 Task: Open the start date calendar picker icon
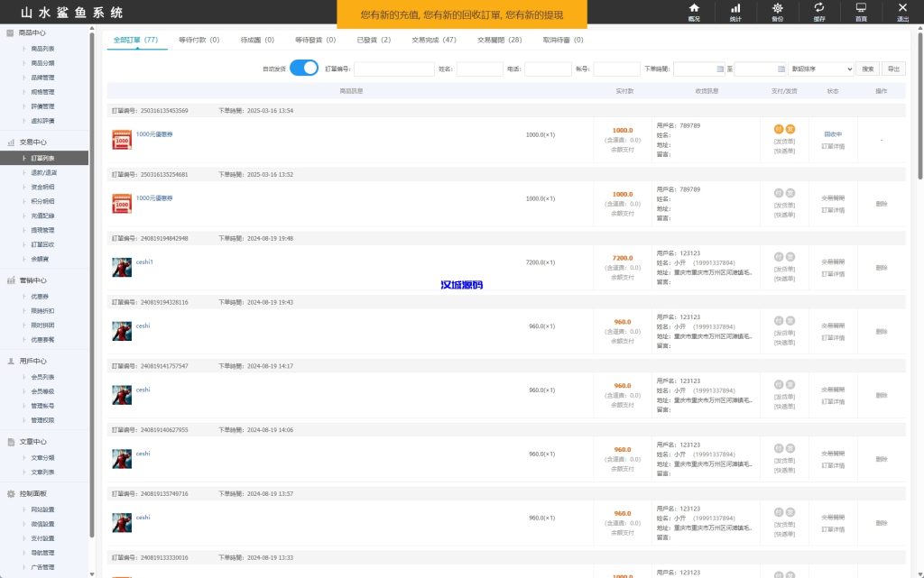tap(720, 68)
